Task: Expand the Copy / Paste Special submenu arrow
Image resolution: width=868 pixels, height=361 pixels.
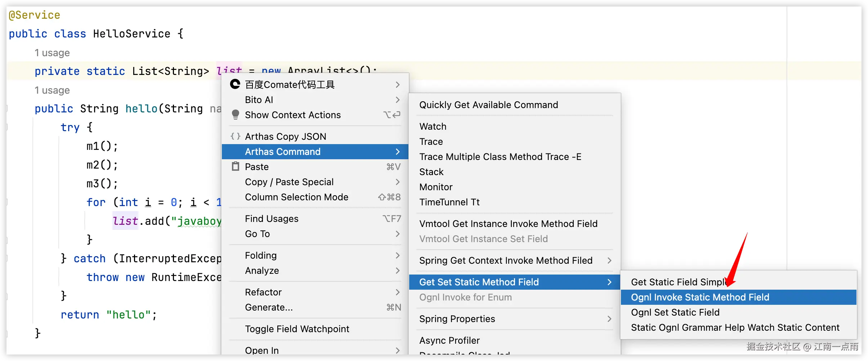Action: [x=397, y=182]
